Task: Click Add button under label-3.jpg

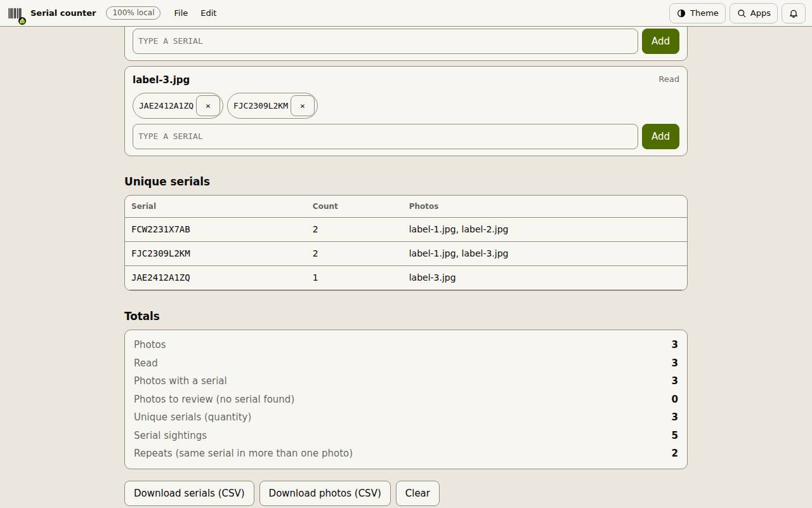Action: pos(660,137)
